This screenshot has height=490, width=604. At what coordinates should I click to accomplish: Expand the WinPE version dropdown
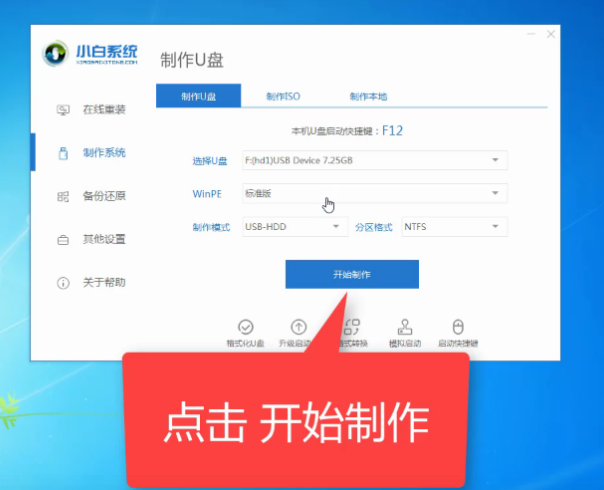pos(375,193)
